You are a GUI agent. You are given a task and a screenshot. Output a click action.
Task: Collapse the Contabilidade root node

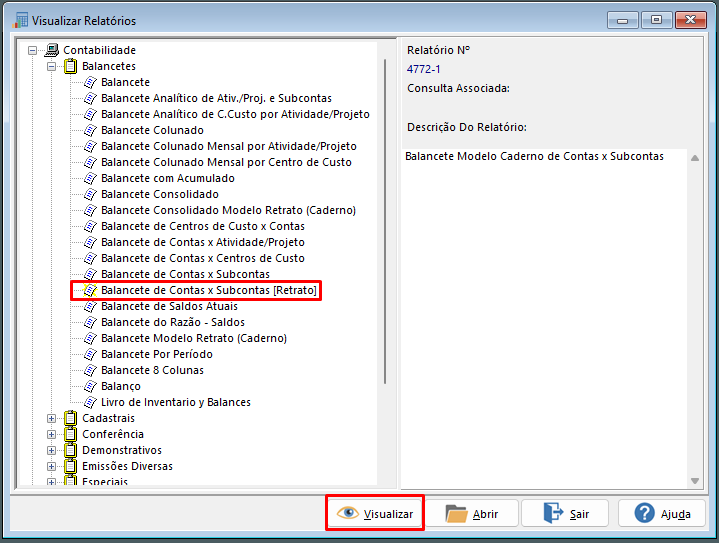[32, 50]
